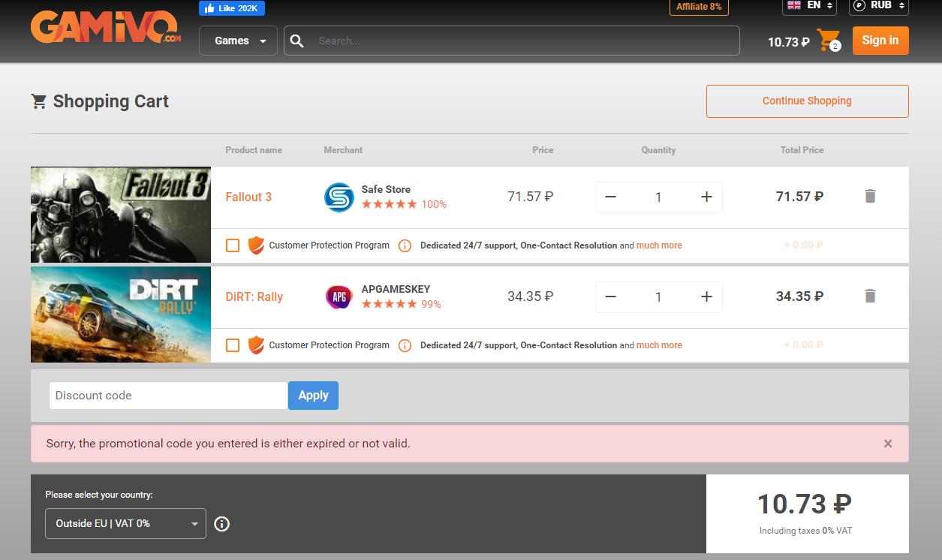Click DiRT: Rally protection info icon

[x=405, y=345]
